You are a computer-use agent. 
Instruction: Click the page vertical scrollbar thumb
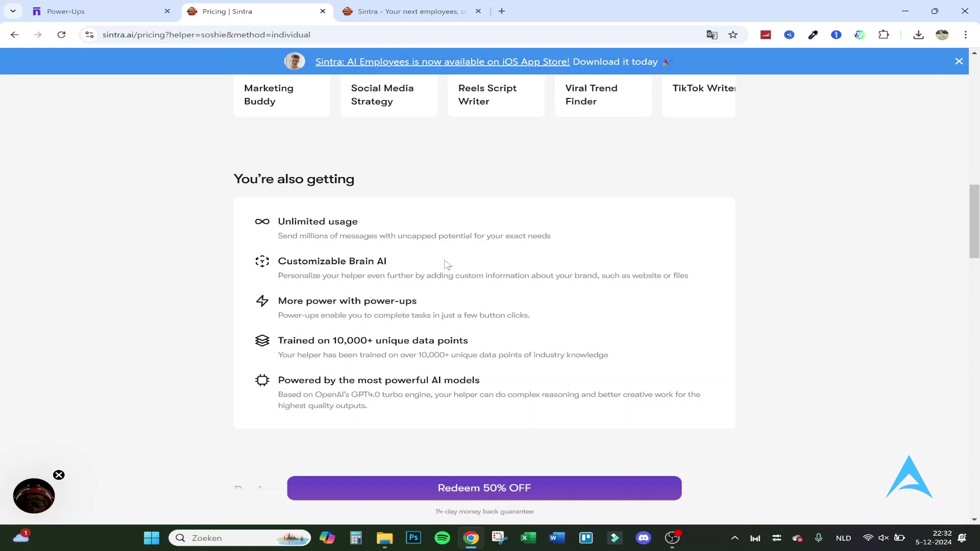pyautogui.click(x=974, y=221)
